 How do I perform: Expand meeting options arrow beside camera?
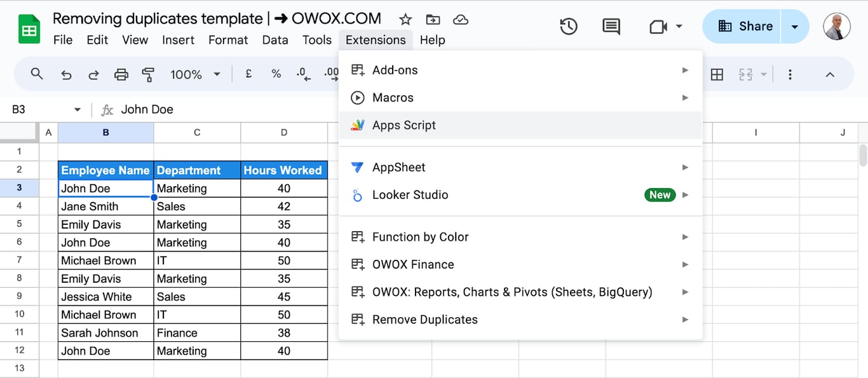coord(679,27)
